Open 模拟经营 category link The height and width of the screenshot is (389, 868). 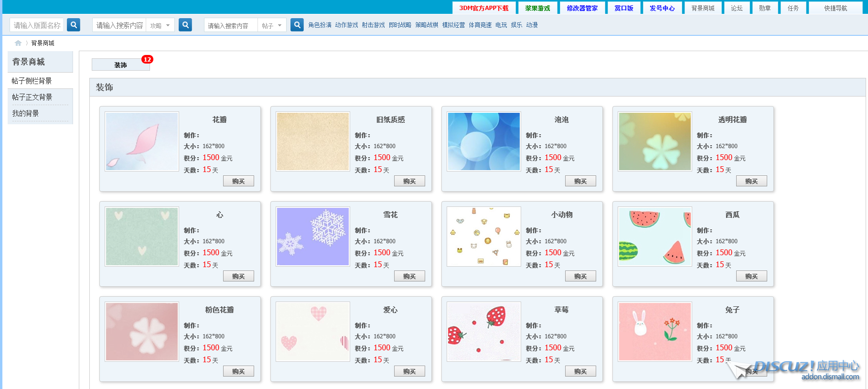(x=453, y=25)
